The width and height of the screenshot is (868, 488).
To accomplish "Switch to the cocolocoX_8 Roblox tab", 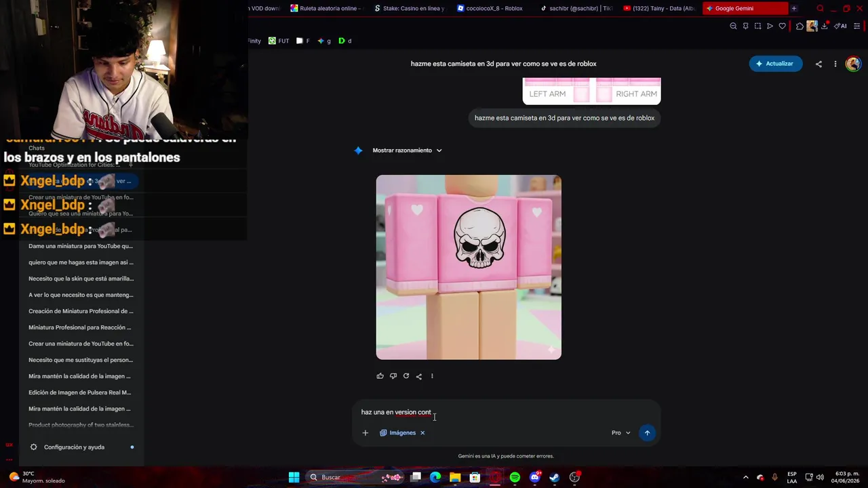I will 492,8.
